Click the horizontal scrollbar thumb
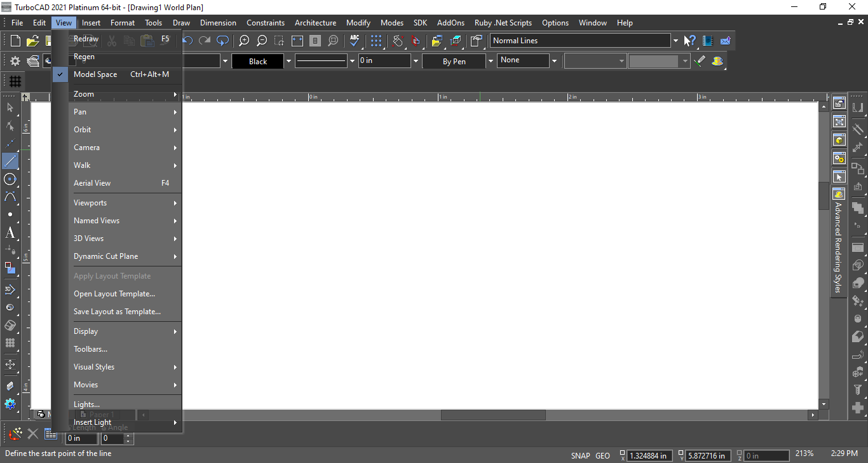This screenshot has width=868, height=463. pyautogui.click(x=493, y=415)
